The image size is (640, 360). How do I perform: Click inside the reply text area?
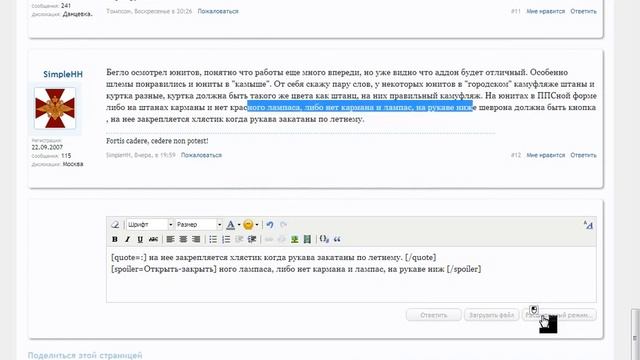(x=351, y=274)
